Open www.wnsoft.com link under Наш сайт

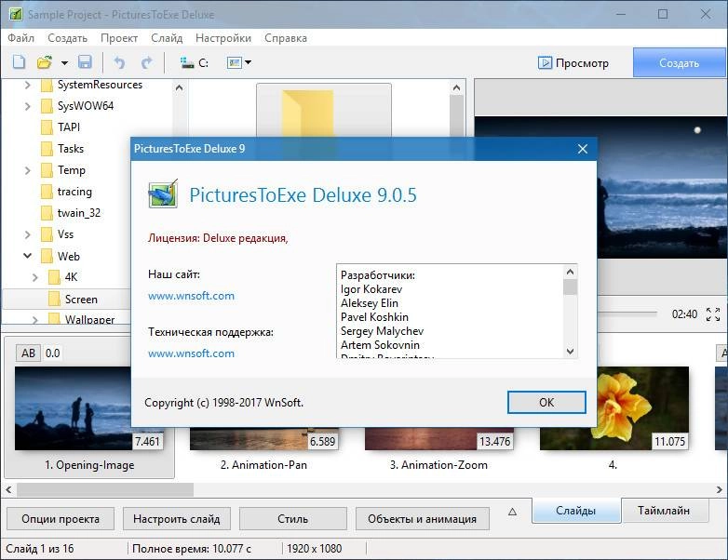[191, 296]
